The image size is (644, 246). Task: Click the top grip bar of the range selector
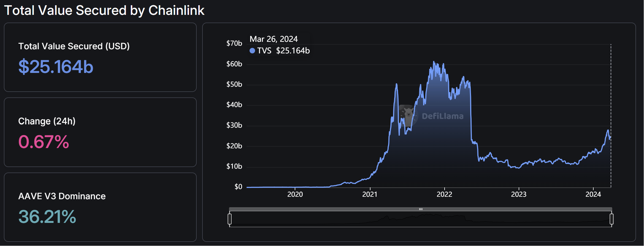(x=421, y=209)
